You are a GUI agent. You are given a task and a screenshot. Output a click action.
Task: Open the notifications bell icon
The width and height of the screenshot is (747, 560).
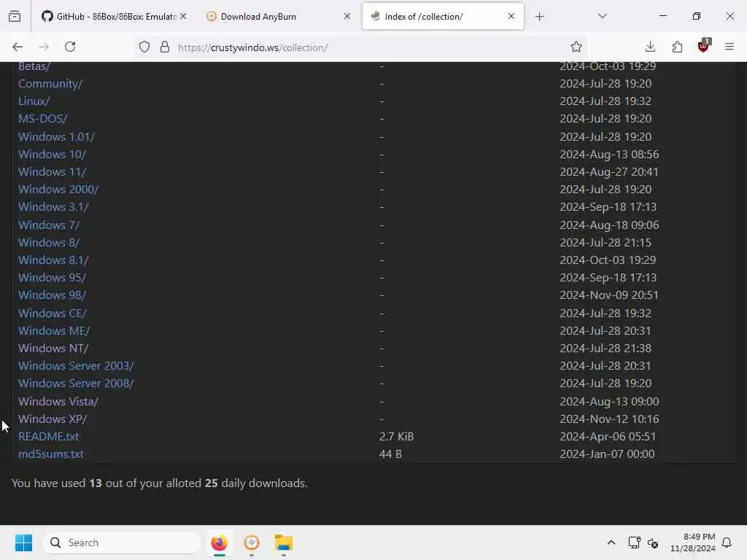(x=727, y=542)
